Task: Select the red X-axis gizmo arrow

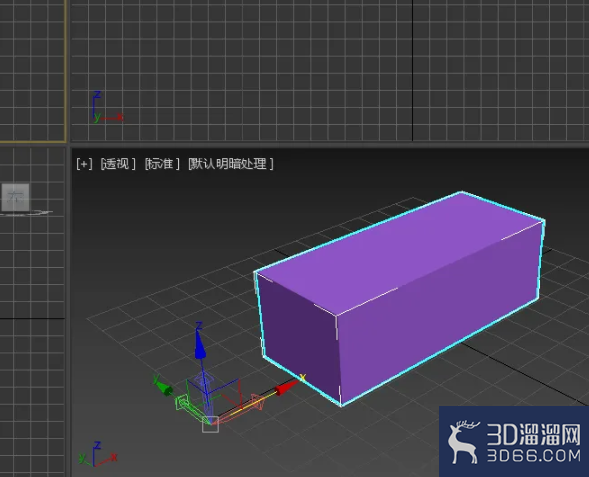Action: click(286, 388)
